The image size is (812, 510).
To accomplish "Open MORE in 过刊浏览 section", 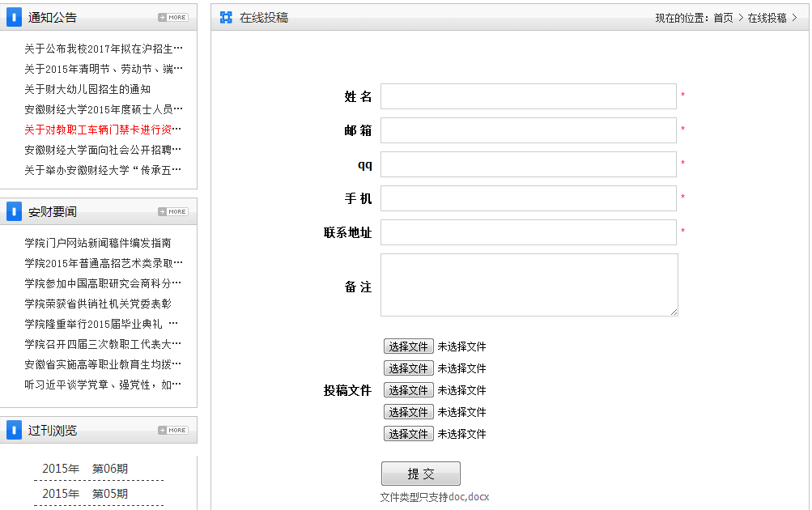I will click(173, 431).
